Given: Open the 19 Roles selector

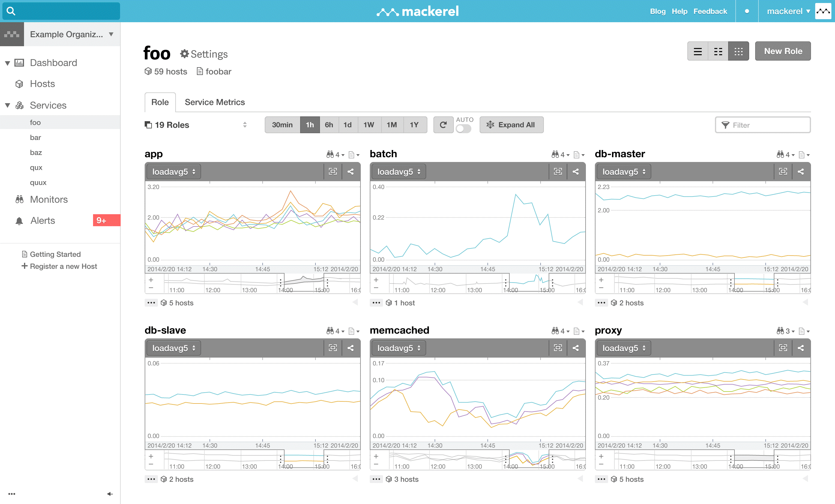Looking at the screenshot, I should point(196,125).
